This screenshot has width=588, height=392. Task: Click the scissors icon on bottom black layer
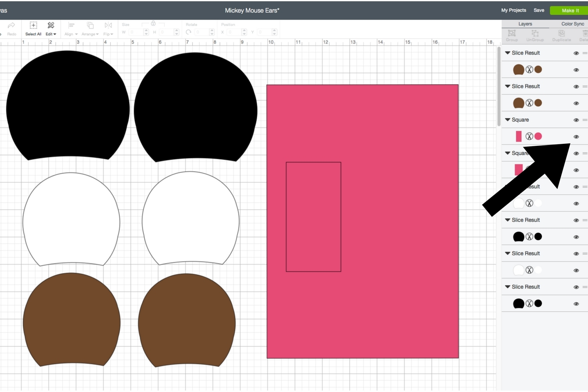tap(529, 303)
